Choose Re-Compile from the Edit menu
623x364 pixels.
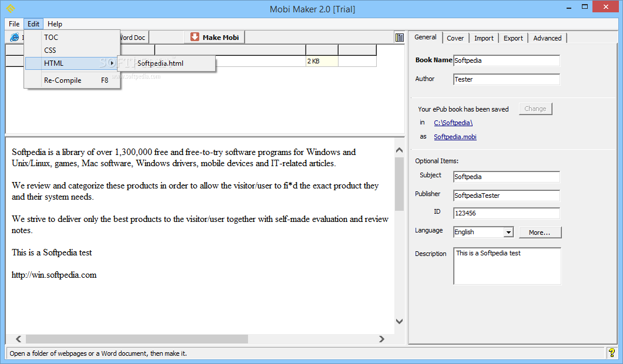[x=73, y=80]
